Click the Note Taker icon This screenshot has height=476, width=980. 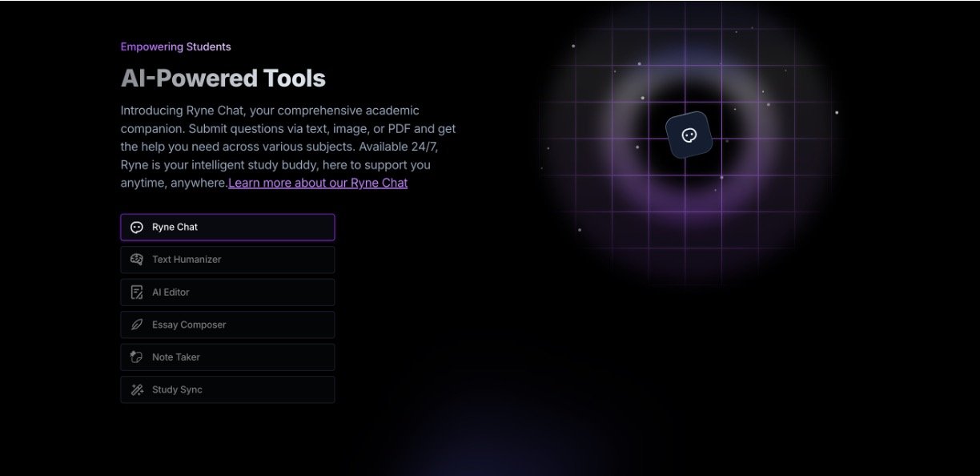pyautogui.click(x=137, y=357)
